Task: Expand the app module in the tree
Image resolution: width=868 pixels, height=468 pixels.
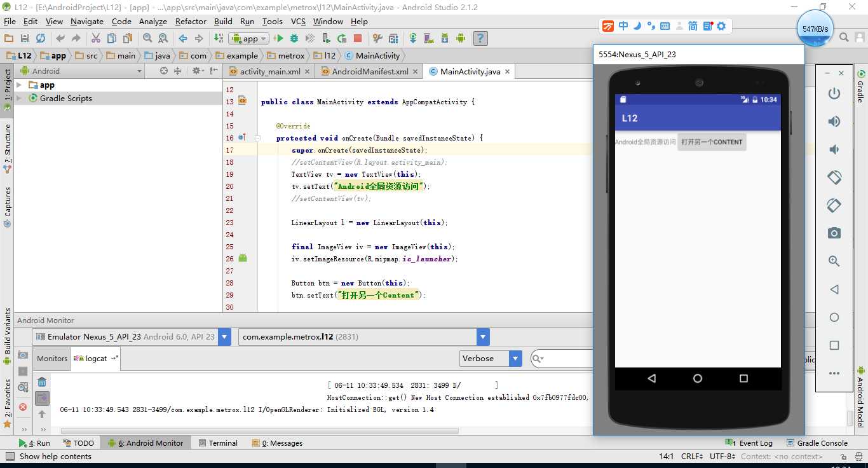Action: pos(19,85)
